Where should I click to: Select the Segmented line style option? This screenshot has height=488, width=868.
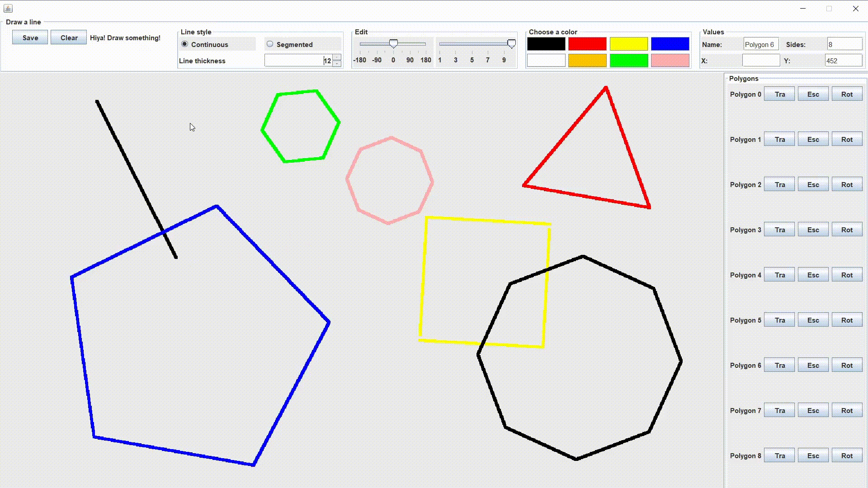270,44
